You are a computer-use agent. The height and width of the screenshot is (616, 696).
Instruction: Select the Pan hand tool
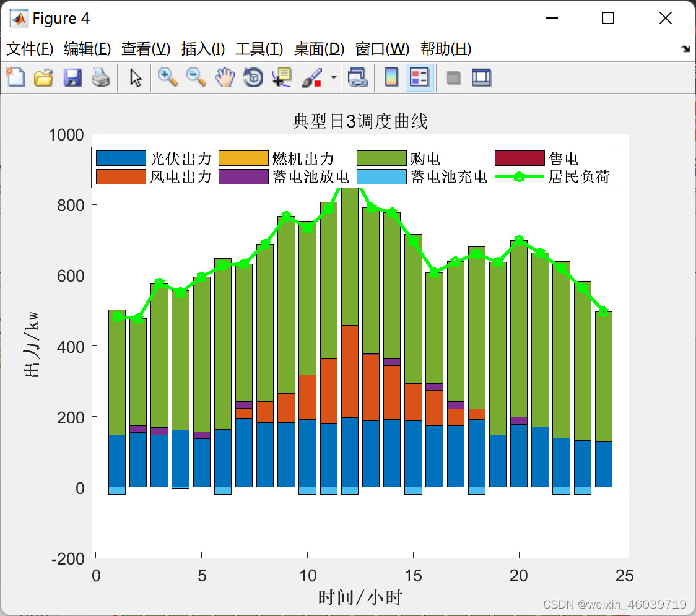pyautogui.click(x=225, y=77)
